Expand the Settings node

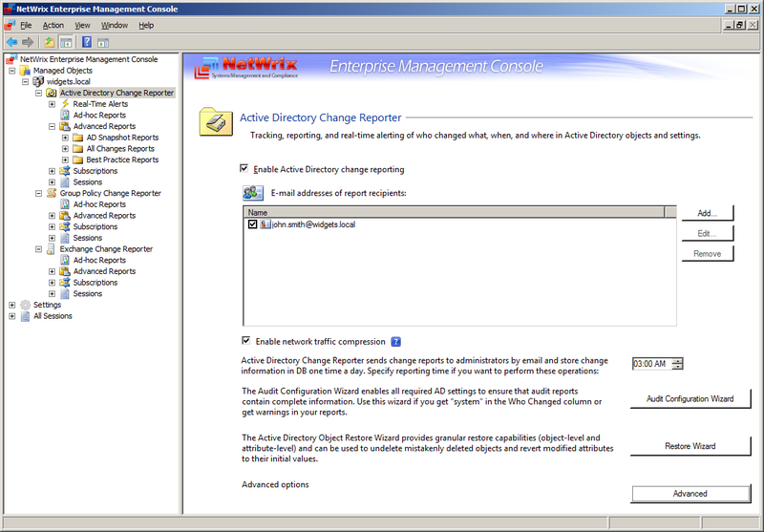click(x=12, y=305)
